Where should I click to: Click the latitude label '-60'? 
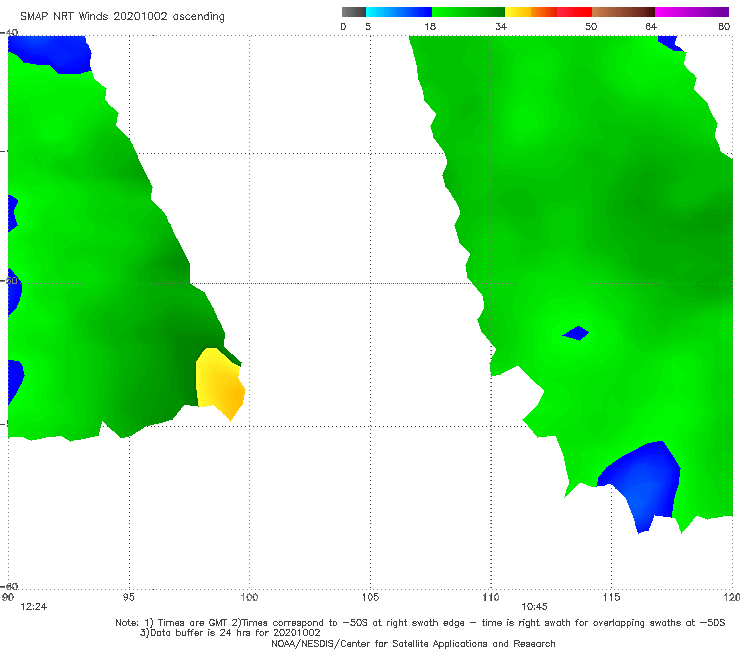[10, 586]
